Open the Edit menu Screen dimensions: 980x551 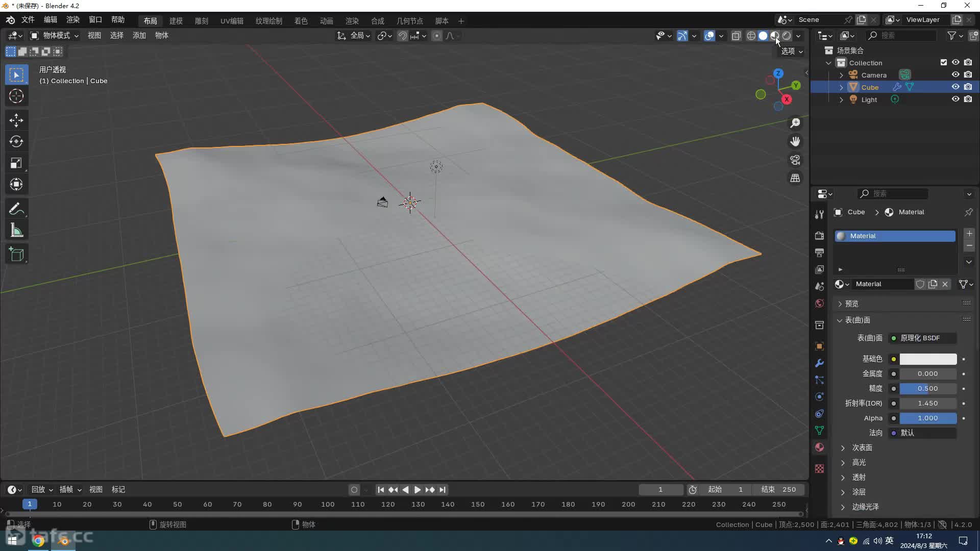coord(50,19)
